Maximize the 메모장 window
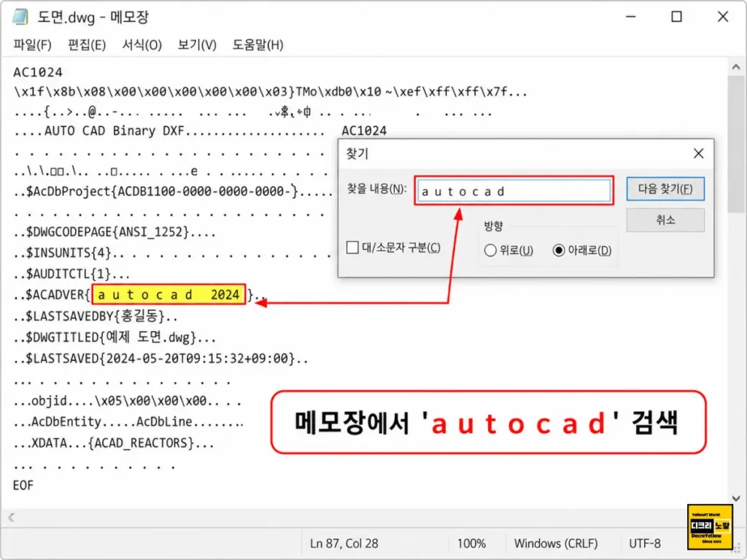The height and width of the screenshot is (560, 747). click(676, 17)
